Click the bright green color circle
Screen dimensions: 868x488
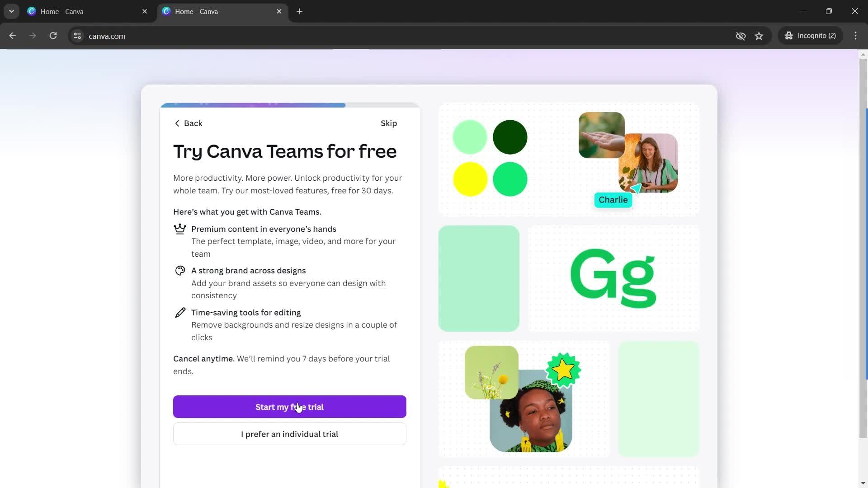click(510, 179)
